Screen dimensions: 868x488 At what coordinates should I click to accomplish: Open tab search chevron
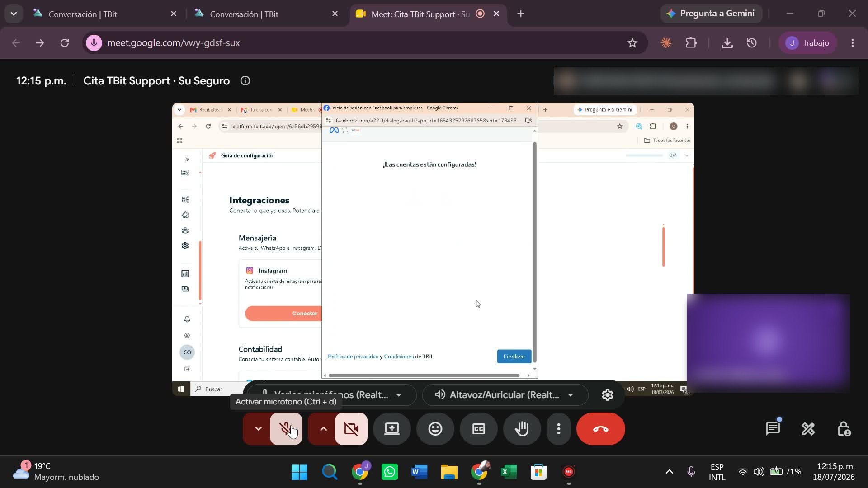(14, 14)
